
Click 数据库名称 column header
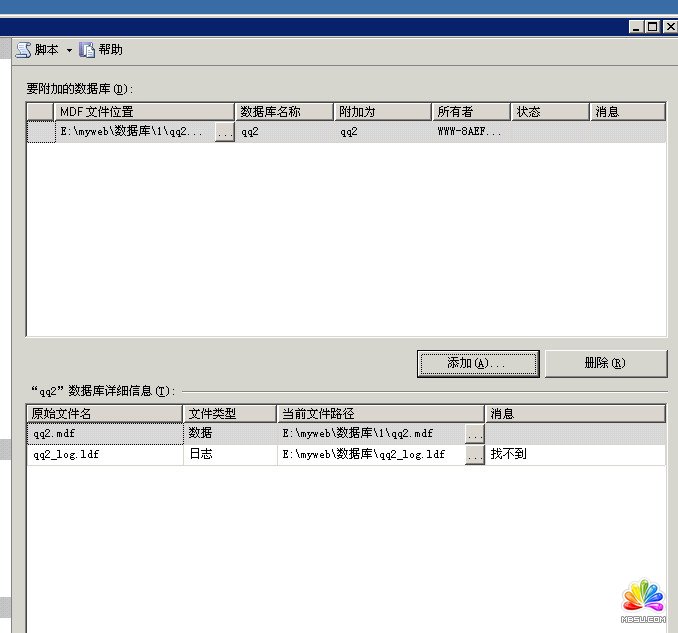coord(284,112)
